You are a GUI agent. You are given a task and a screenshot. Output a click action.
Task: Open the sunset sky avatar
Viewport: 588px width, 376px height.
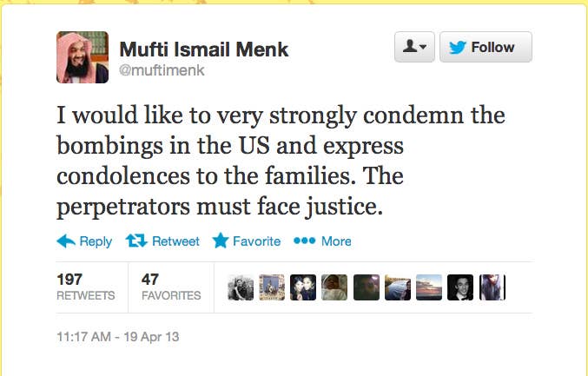pyautogui.click(x=429, y=287)
